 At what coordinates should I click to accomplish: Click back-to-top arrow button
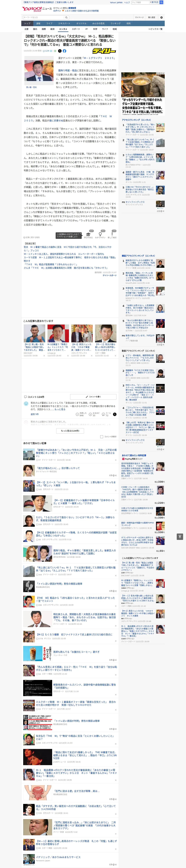coord(180,536)
